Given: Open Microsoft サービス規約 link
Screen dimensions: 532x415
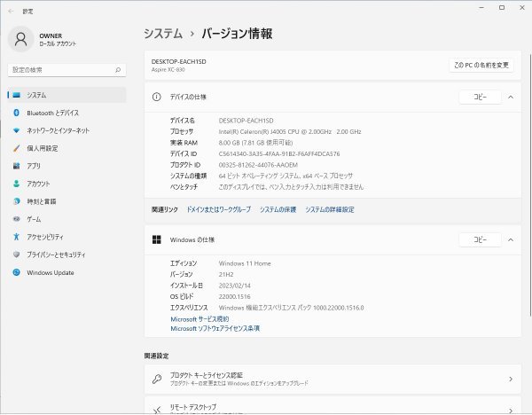Looking at the screenshot, I should pyautogui.click(x=199, y=319).
